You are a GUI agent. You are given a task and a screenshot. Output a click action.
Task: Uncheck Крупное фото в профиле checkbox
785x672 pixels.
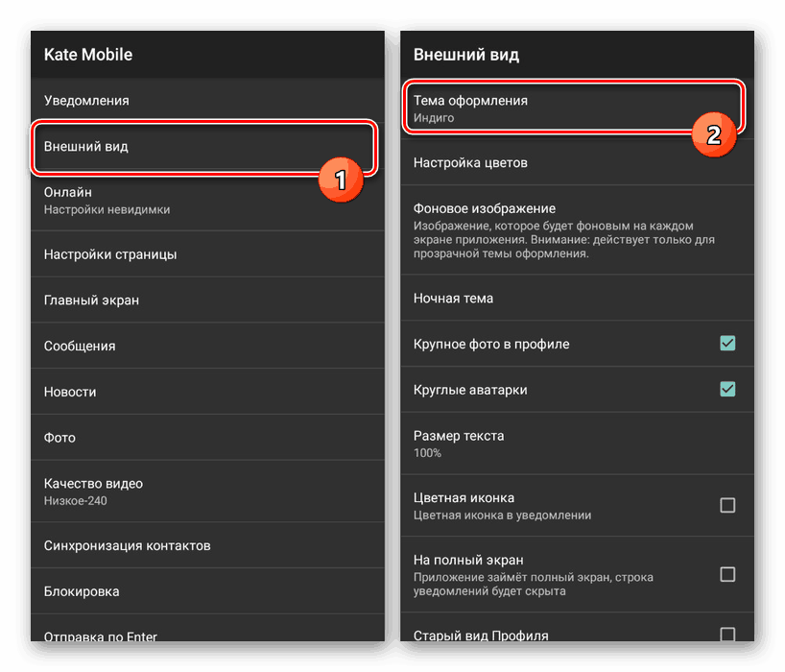pyautogui.click(x=727, y=343)
